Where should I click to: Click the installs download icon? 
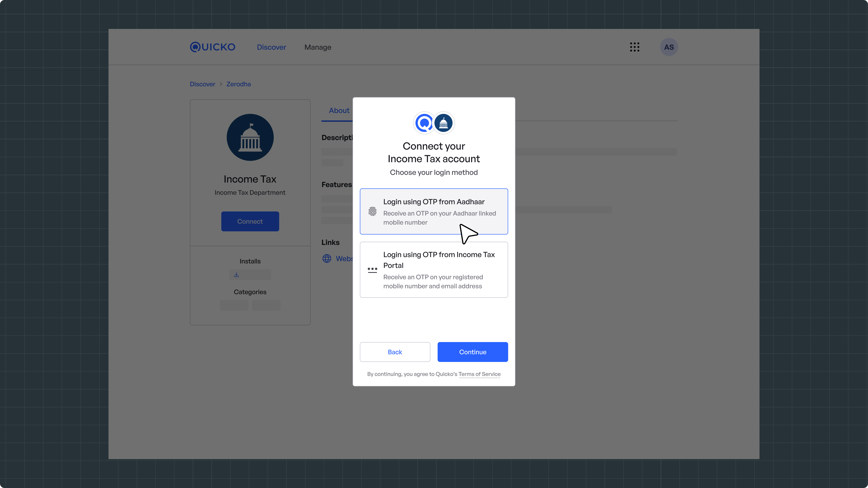[236, 275]
